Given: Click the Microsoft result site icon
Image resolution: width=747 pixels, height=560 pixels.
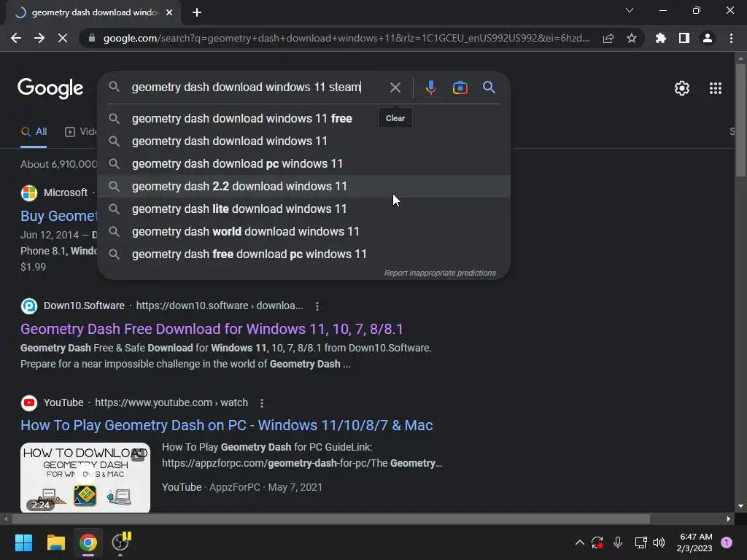Looking at the screenshot, I should 29,192.
